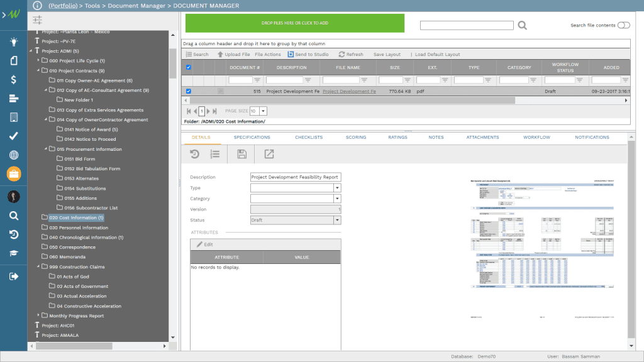Click Edit in the Attributes section
Screen dimensions: 644x362
[204, 244]
